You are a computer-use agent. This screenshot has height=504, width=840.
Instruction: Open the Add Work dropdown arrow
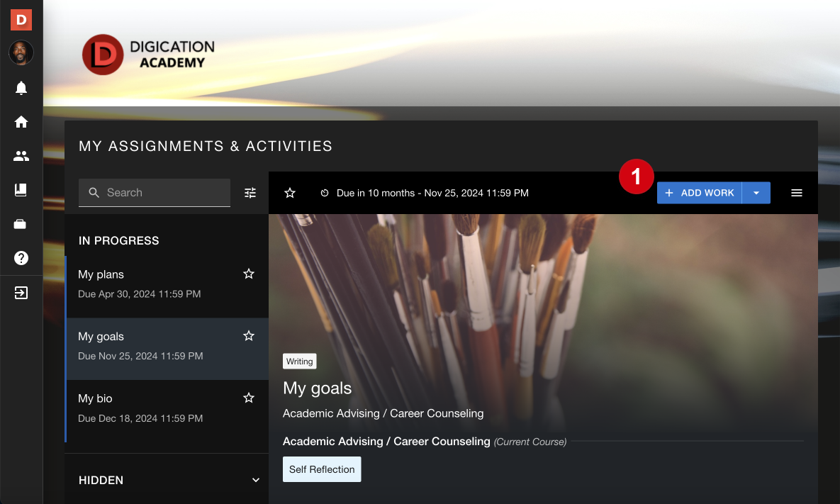pos(756,193)
